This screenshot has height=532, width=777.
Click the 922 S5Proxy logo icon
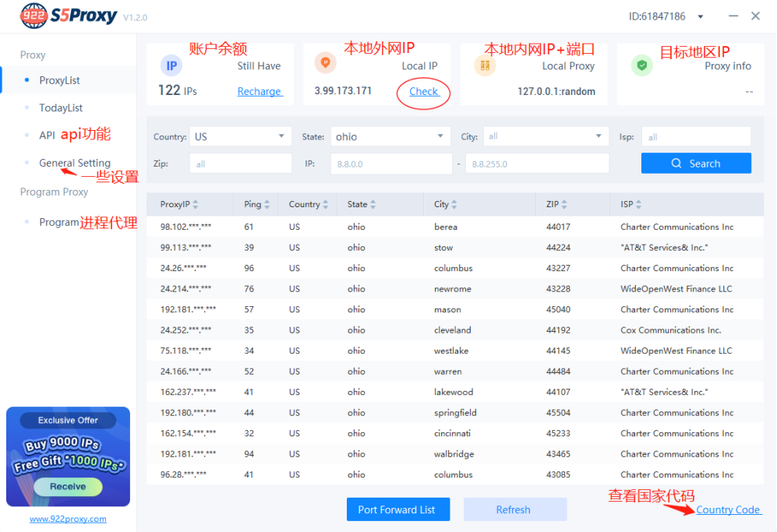click(33, 15)
